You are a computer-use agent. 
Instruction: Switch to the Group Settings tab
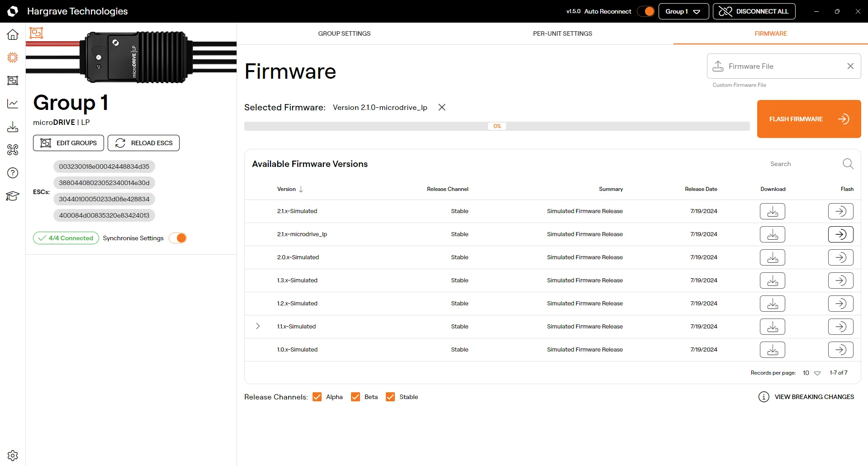tap(344, 33)
